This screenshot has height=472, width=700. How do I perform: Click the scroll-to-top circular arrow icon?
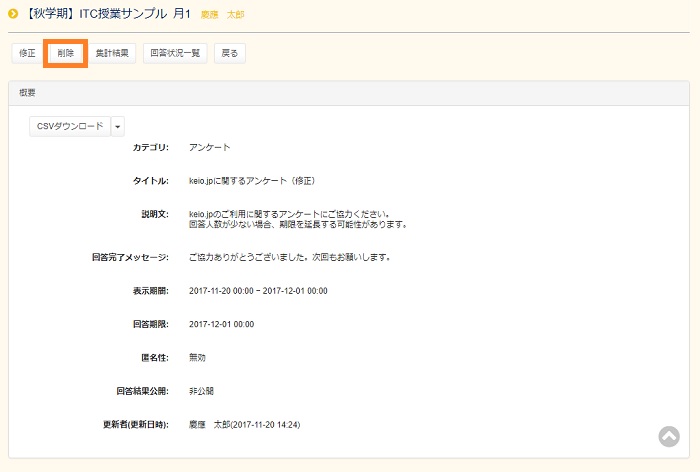[x=669, y=436]
